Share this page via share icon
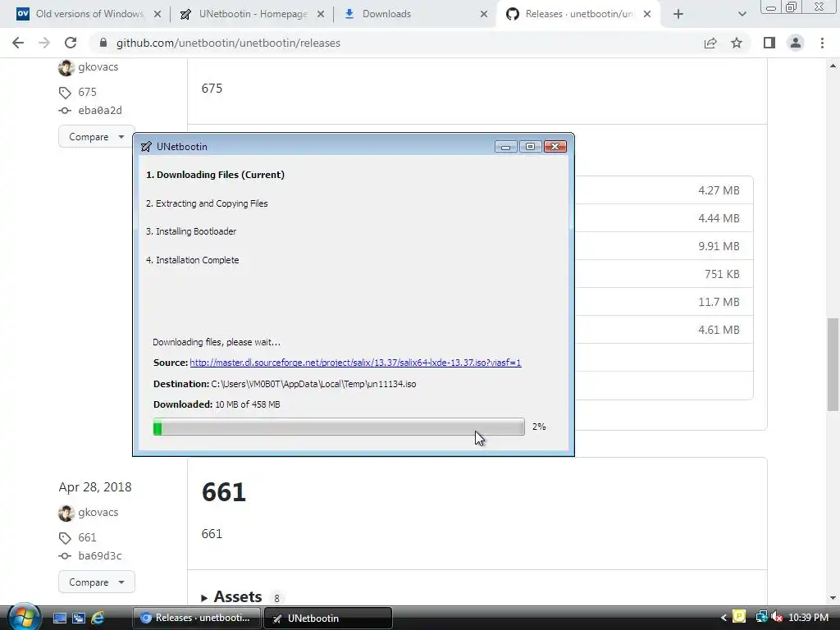Image resolution: width=840 pixels, height=630 pixels. coord(710,43)
